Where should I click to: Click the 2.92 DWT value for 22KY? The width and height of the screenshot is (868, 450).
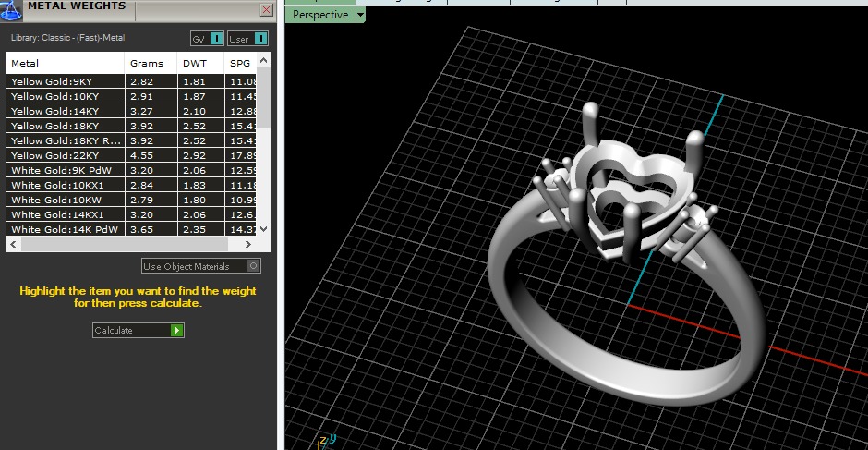click(194, 156)
